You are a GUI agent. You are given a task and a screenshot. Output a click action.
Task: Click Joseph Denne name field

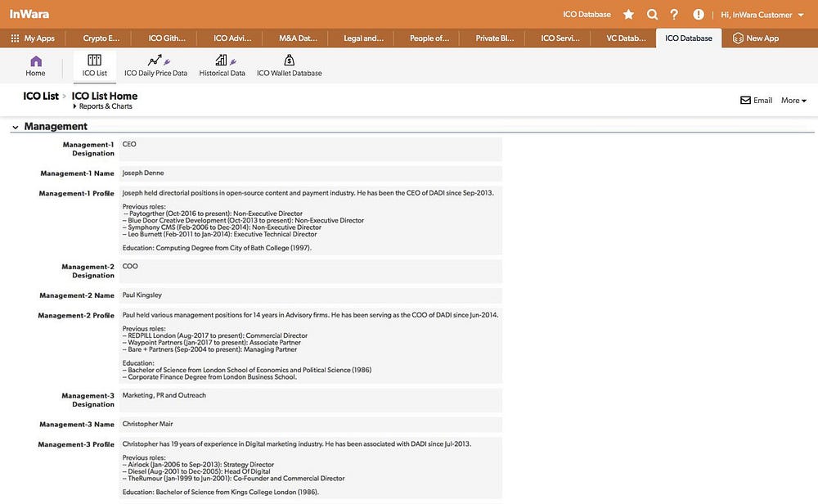[310, 173]
